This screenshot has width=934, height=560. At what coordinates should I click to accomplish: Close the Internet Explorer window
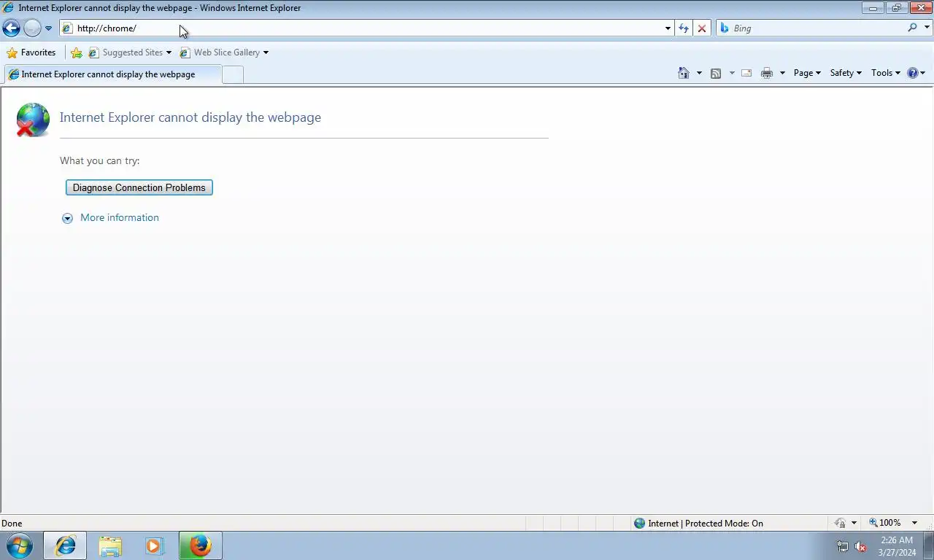point(920,8)
